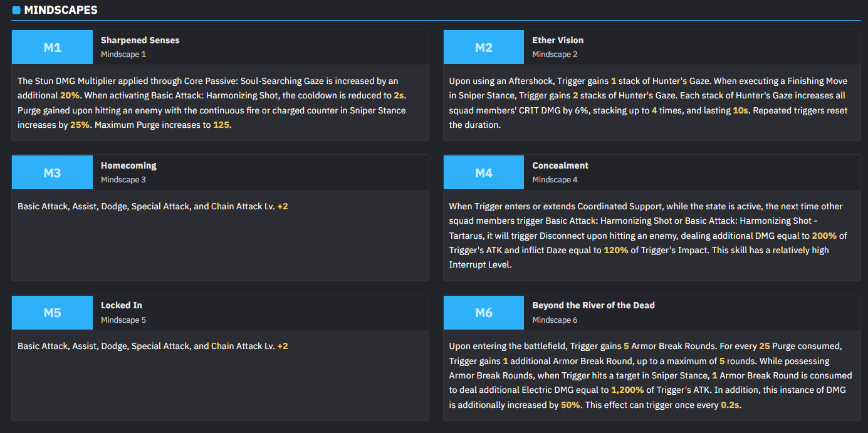868x433 pixels.
Task: Open the Sharpened Senses title
Action: (x=140, y=40)
